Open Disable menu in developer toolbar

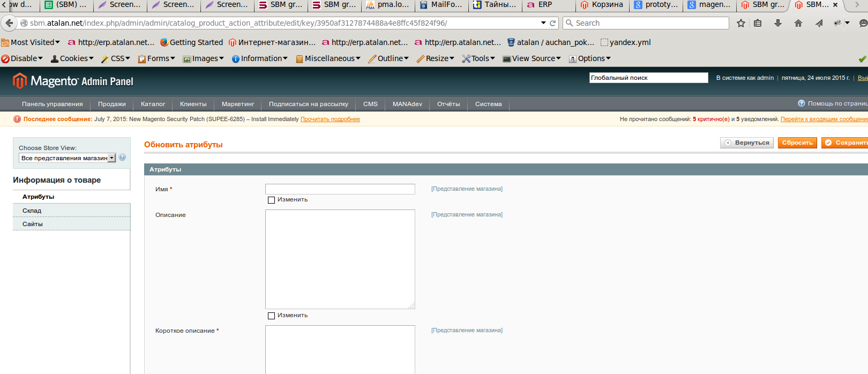point(22,58)
